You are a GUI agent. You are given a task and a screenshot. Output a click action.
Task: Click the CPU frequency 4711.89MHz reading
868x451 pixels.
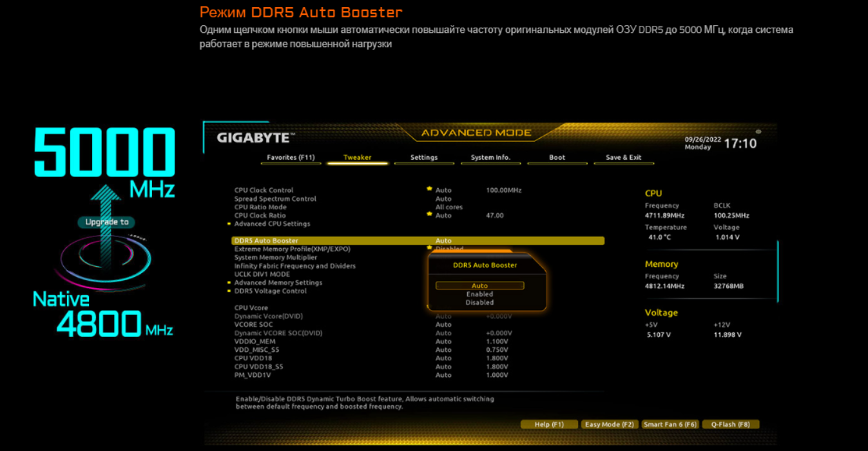tap(664, 215)
